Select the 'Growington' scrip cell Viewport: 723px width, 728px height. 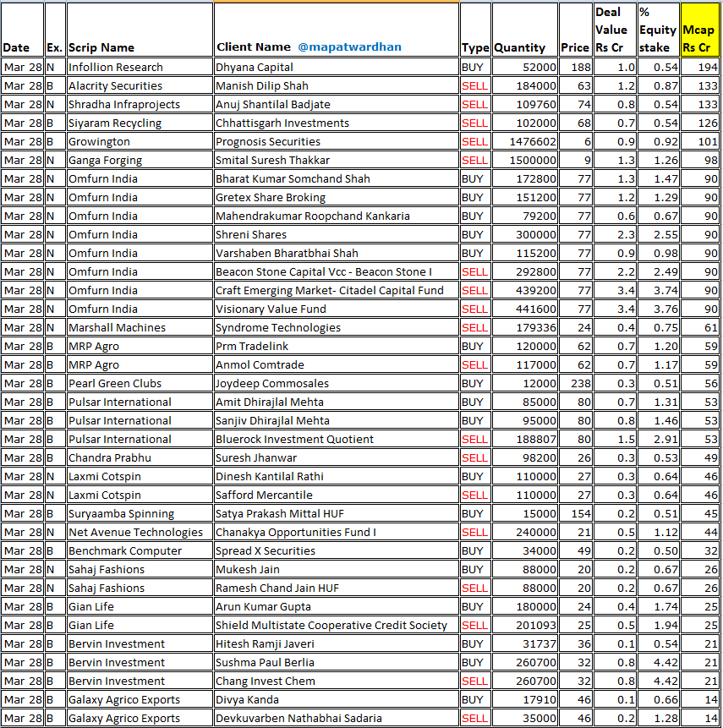pyautogui.click(x=140, y=141)
